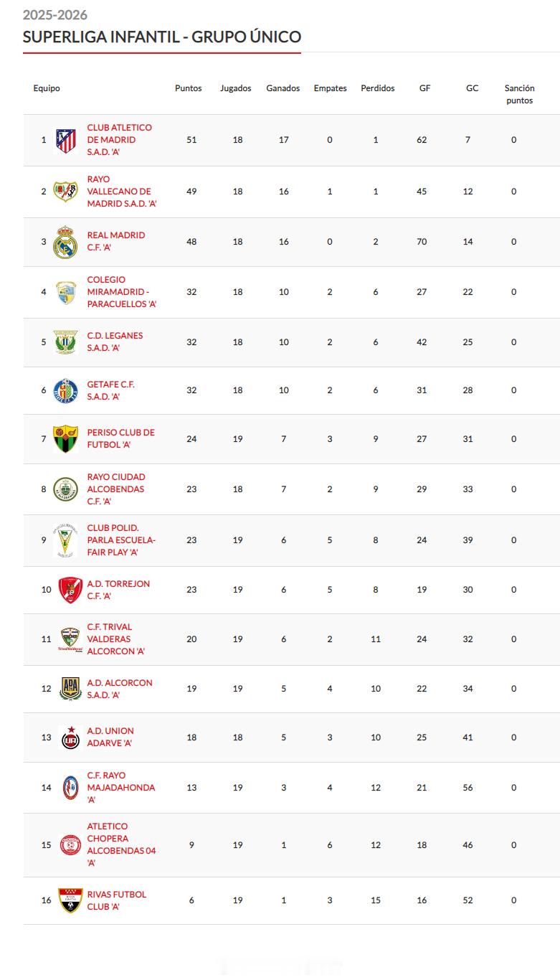Viewport: 560px width, 980px height.
Task: Click the Atletico de Madrid club crest
Action: (x=66, y=141)
